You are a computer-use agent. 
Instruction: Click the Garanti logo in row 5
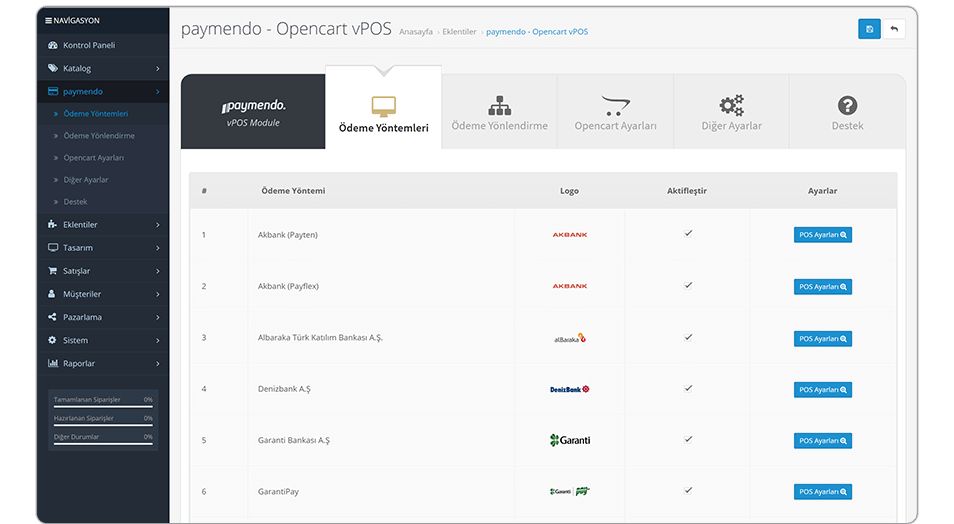[569, 440]
